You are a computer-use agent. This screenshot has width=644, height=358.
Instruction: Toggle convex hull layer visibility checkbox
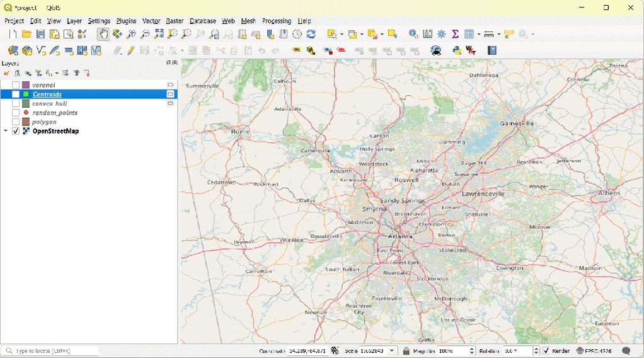pyautogui.click(x=16, y=103)
